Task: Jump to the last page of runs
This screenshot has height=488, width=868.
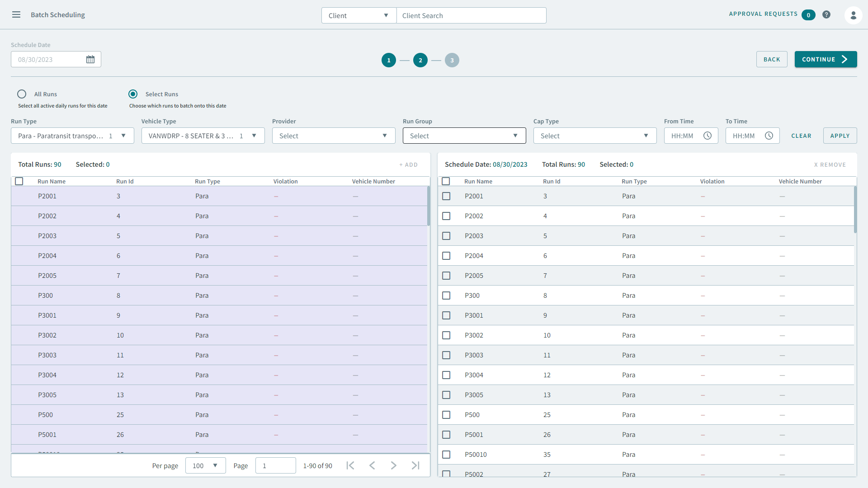Action: [x=415, y=465]
